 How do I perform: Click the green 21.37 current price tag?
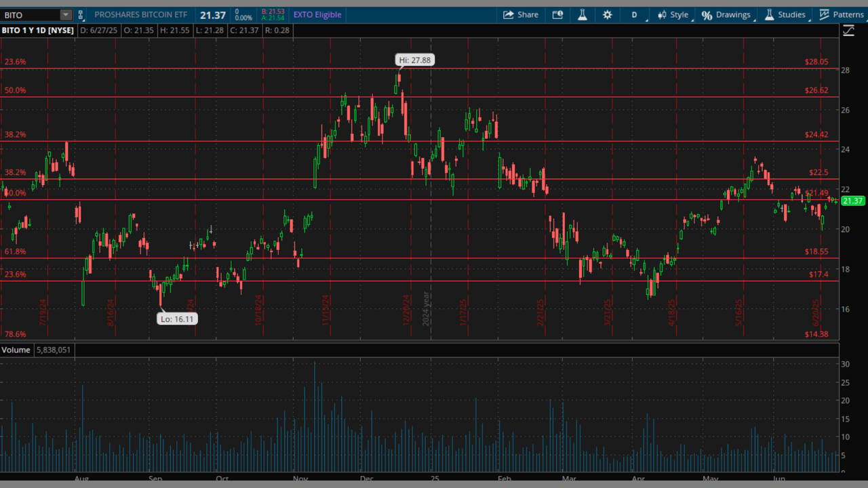point(852,201)
